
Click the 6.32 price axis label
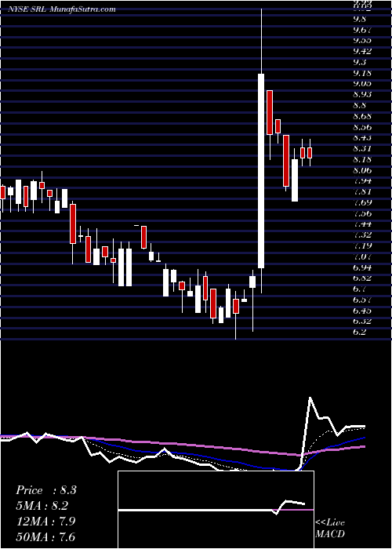pyautogui.click(x=362, y=321)
